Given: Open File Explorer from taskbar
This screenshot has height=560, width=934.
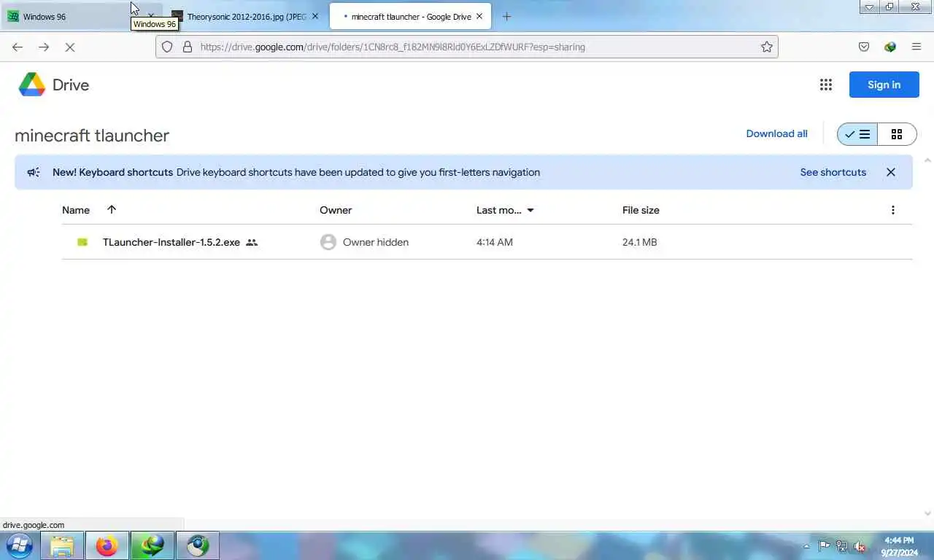Looking at the screenshot, I should point(62,545).
